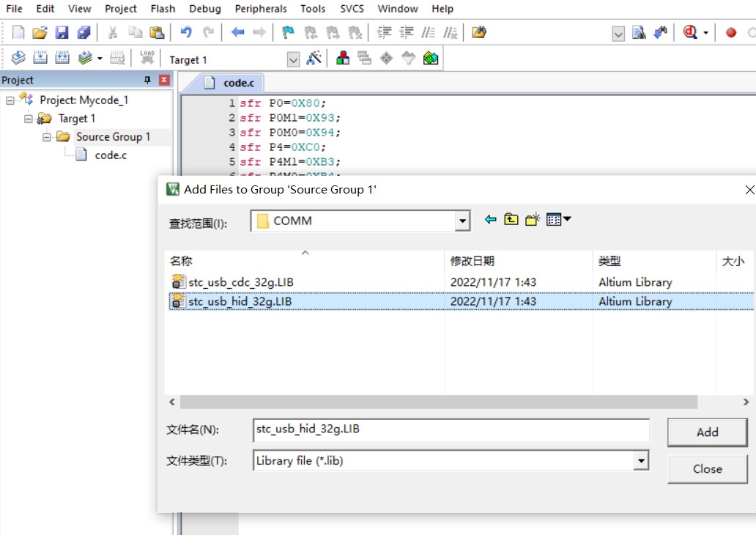Start debug session icon
This screenshot has width=756, height=535.
pyautogui.click(x=690, y=32)
